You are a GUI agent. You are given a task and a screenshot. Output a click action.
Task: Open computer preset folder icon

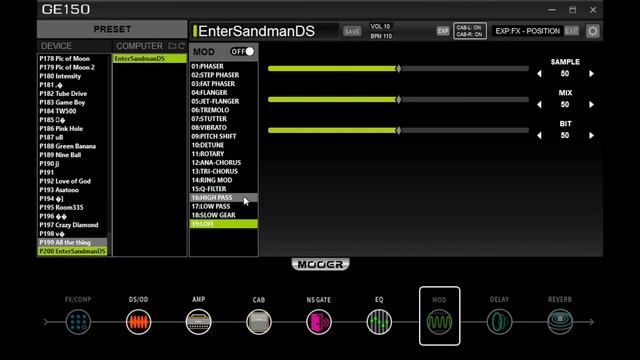pyautogui.click(x=172, y=46)
